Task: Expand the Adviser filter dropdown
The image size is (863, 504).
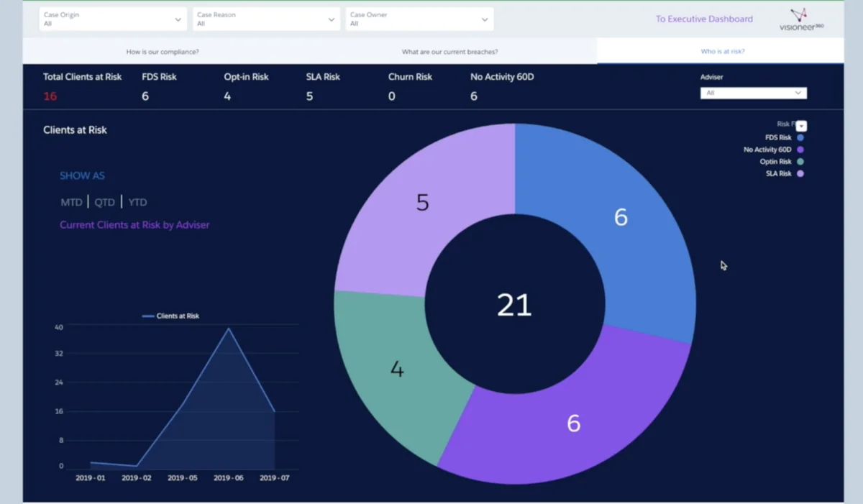Action: click(753, 93)
